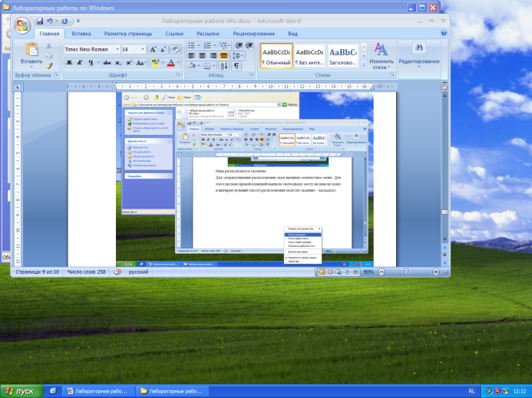
Task: Switch to the Рецензирование tab
Action: tap(254, 34)
